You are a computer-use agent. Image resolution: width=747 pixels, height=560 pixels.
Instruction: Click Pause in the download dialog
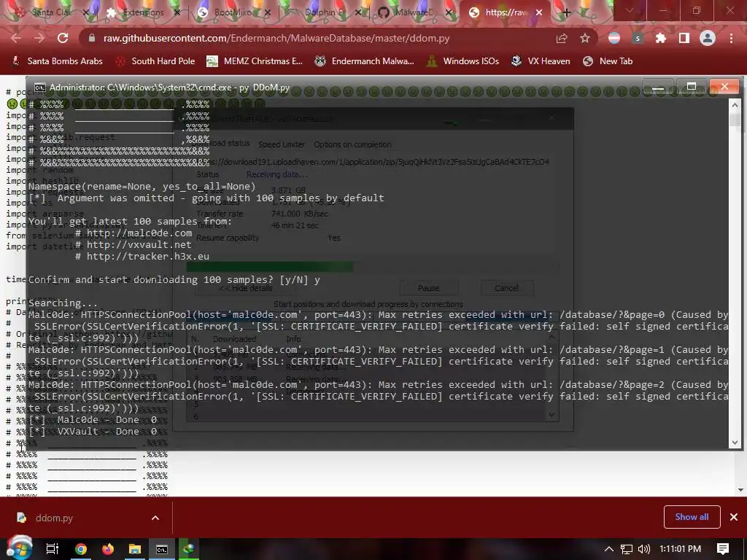tap(429, 288)
